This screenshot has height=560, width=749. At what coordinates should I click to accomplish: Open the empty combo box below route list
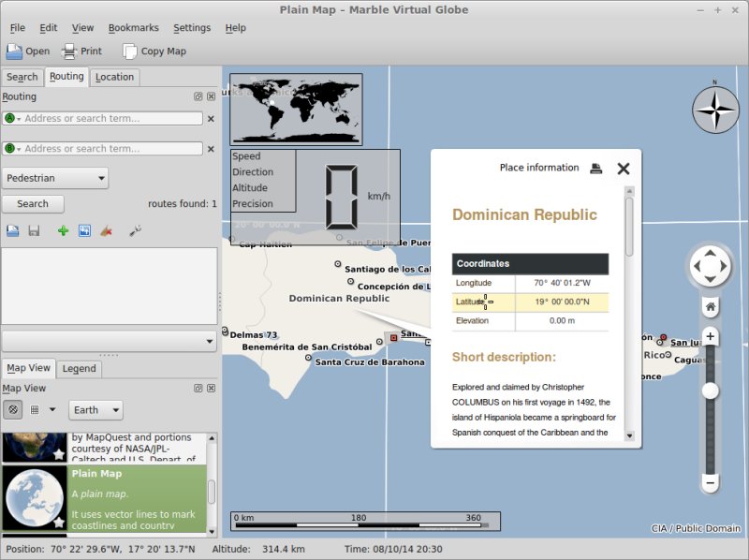pyautogui.click(x=110, y=341)
